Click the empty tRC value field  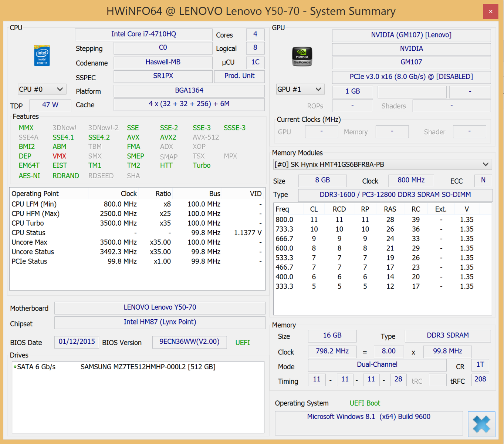click(437, 380)
